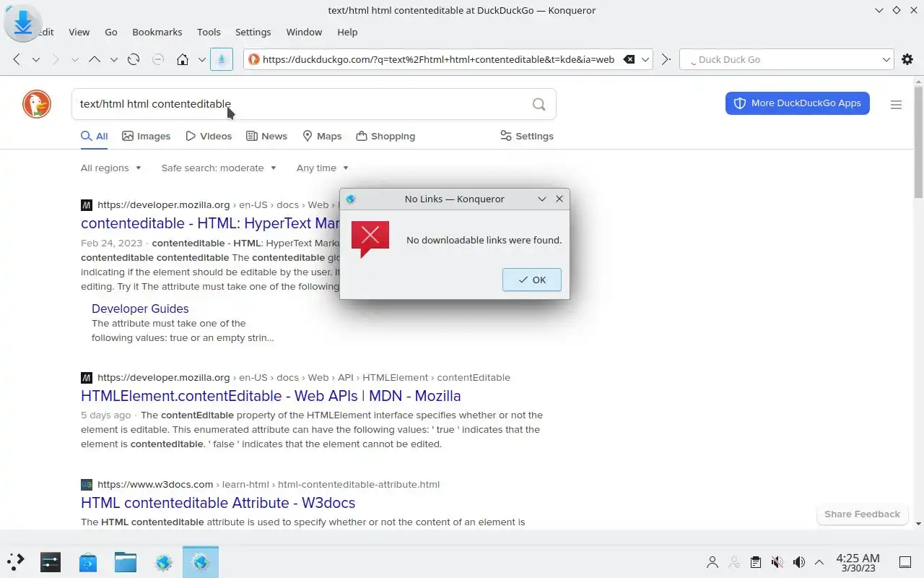
Task: Switch to Images results tab
Action: 146,136
